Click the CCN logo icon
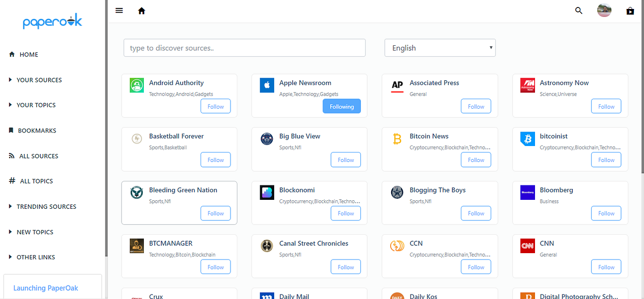The height and width of the screenshot is (299, 644). (397, 246)
